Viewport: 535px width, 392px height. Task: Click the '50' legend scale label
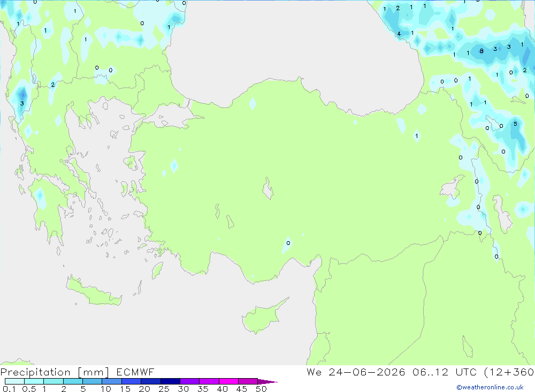pyautogui.click(x=262, y=389)
